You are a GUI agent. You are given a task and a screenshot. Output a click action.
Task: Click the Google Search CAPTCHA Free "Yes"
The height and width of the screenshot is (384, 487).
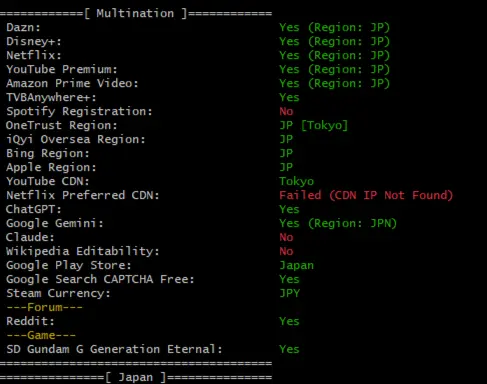pyautogui.click(x=289, y=279)
